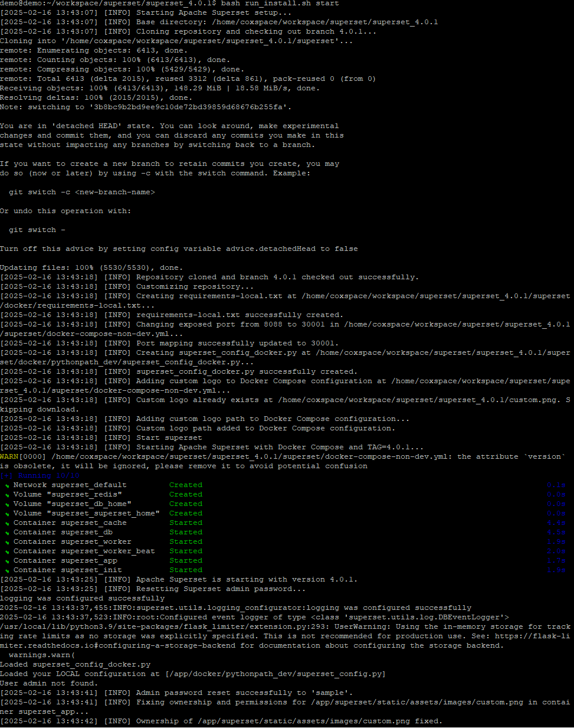Image resolution: width=574 pixels, height=728 pixels.
Task: Click the "Customizing repository..." log line
Action: 127,287
